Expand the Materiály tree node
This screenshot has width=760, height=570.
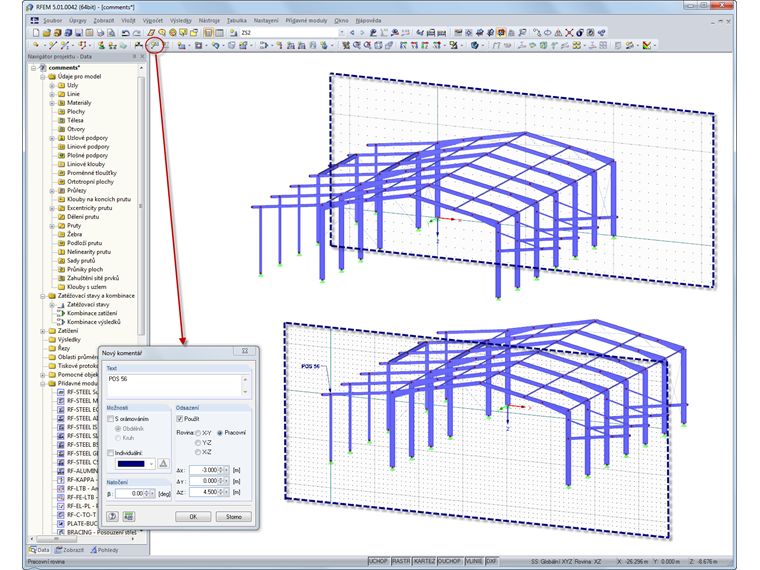52,103
